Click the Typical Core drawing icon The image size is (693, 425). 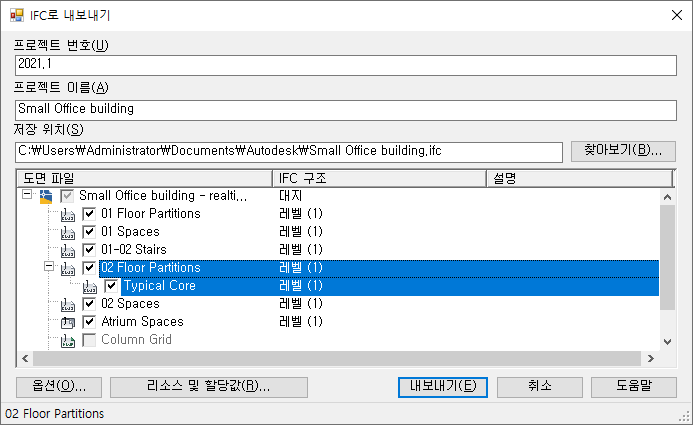[90, 286]
